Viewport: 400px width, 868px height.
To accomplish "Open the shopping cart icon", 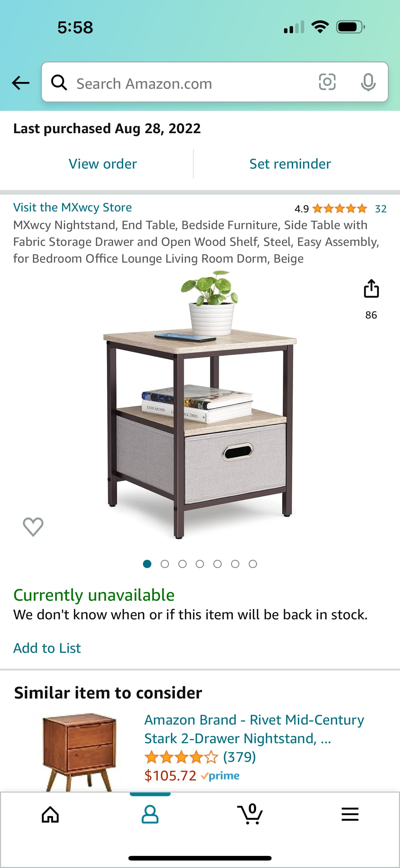I will [x=250, y=814].
